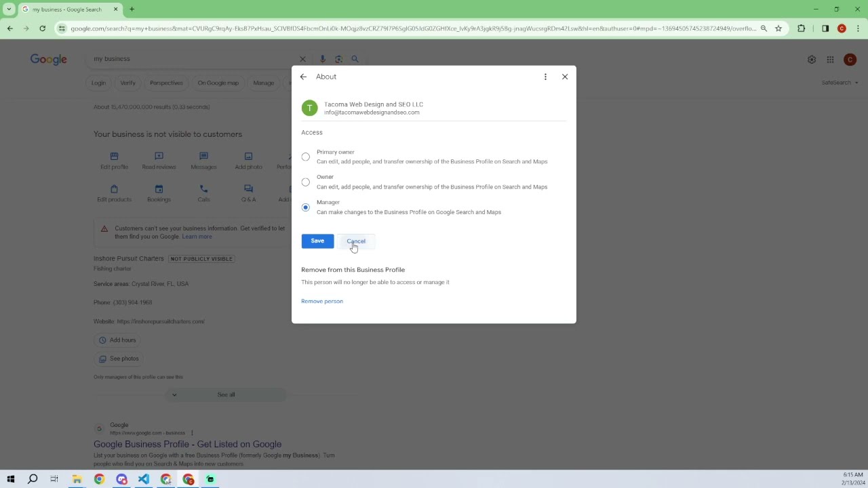Select the Owner access radio option

click(x=306, y=182)
